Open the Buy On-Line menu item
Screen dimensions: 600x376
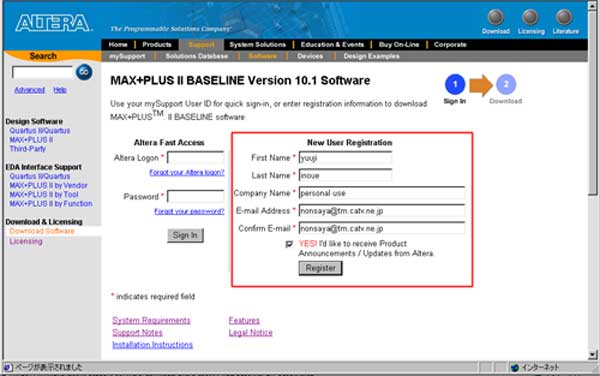pyautogui.click(x=399, y=45)
